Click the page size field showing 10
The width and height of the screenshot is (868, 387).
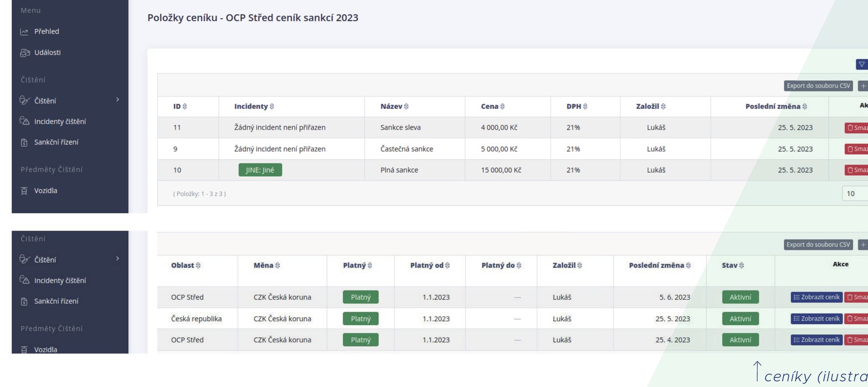coord(856,193)
